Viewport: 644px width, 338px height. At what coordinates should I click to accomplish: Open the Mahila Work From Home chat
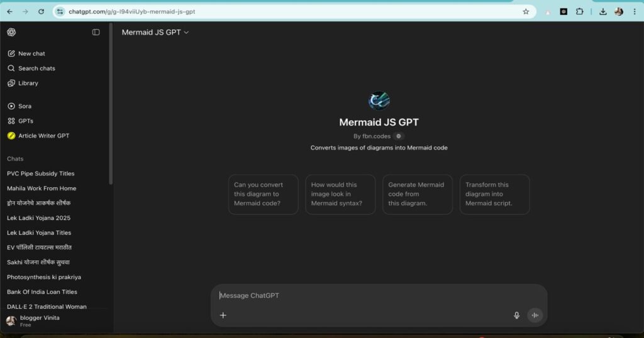click(x=42, y=188)
